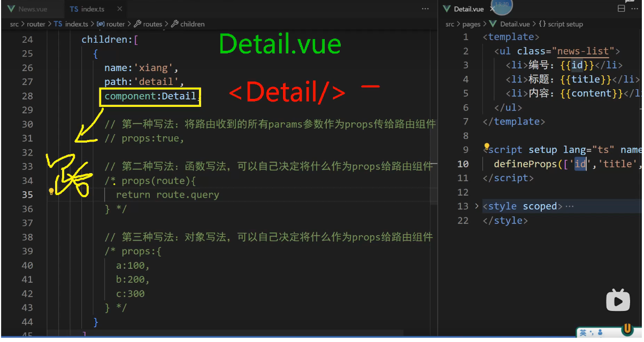Close the index.ts tab
This screenshot has height=342, width=644.
[119, 9]
